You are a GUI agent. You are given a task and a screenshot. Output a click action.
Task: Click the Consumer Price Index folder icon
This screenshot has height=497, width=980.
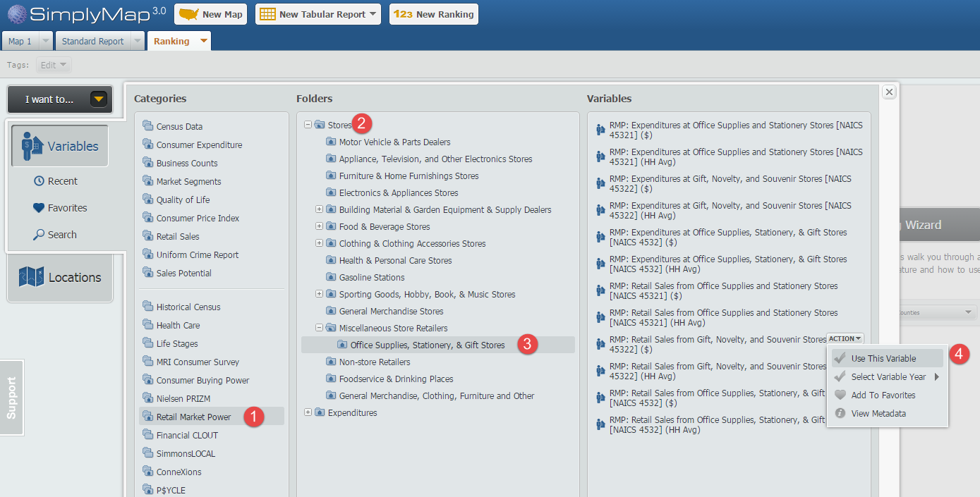click(147, 217)
